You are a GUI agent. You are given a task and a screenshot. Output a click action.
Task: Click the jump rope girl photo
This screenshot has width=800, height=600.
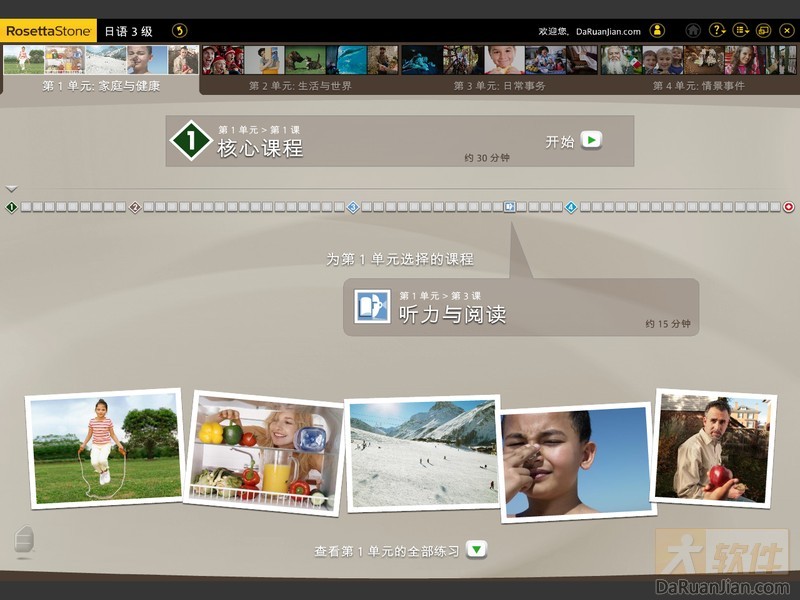[x=104, y=448]
